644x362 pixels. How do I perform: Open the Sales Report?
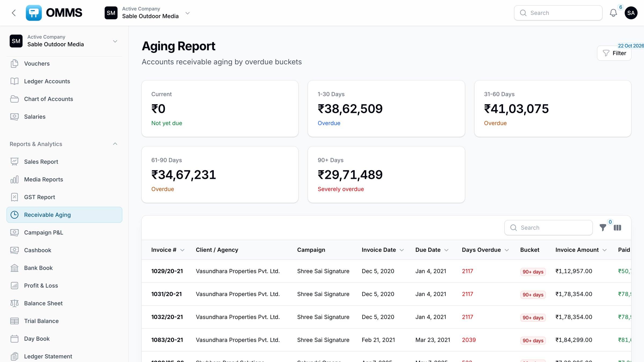[64, 162]
